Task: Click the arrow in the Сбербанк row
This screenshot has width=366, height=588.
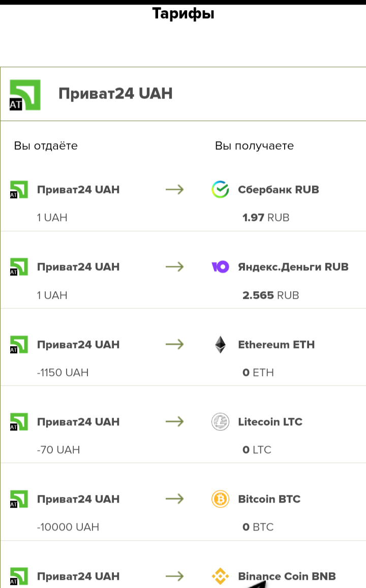Action: [174, 190]
